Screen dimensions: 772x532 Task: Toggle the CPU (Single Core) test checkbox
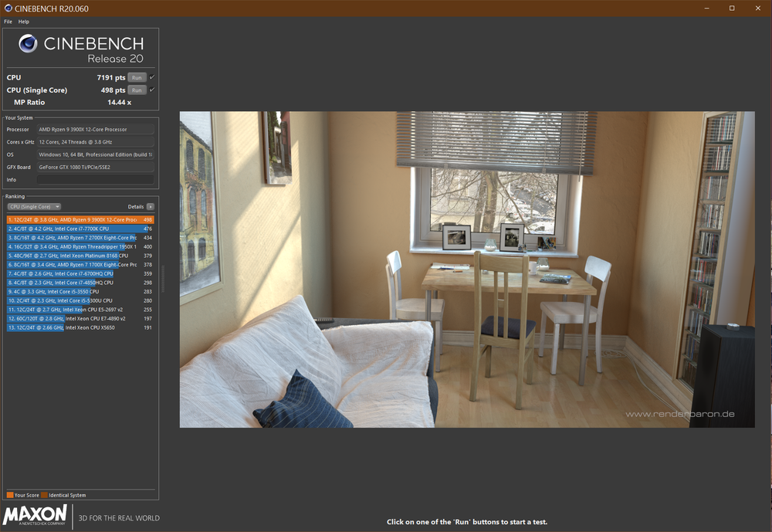(x=152, y=90)
